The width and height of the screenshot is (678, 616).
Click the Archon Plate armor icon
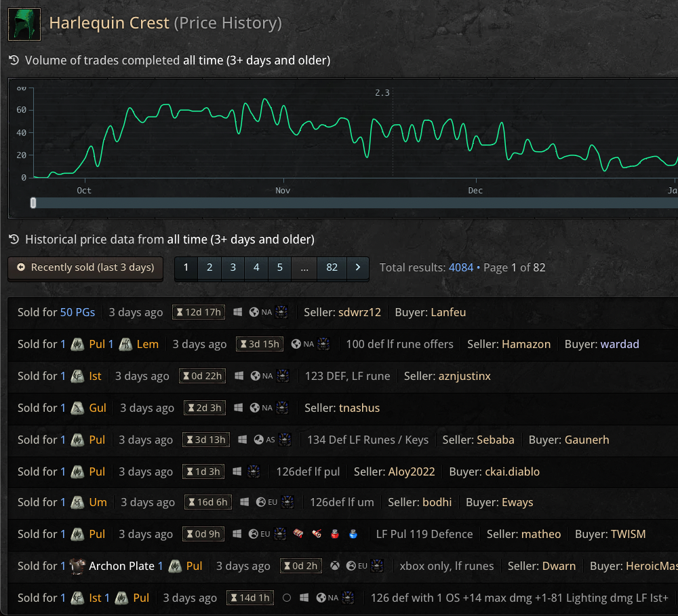[x=78, y=566]
